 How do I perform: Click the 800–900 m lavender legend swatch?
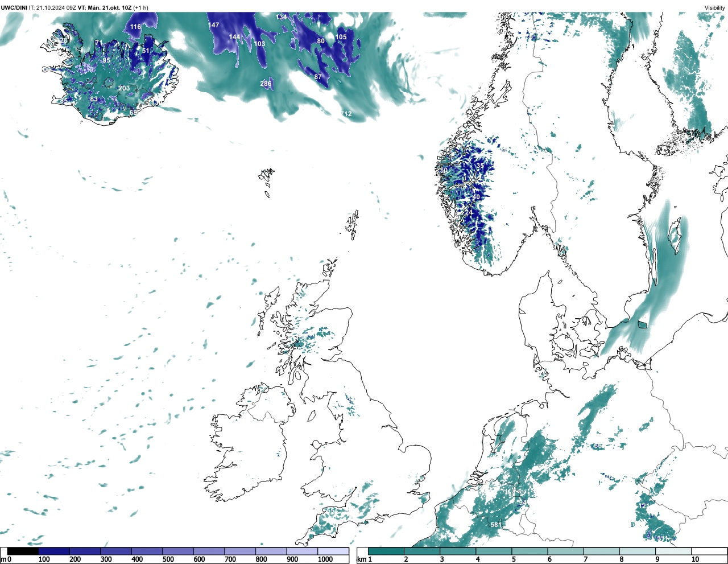[271, 551]
